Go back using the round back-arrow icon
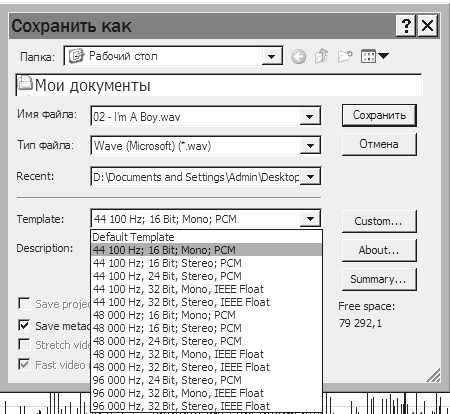The height and width of the screenshot is (414, 450). point(298,56)
